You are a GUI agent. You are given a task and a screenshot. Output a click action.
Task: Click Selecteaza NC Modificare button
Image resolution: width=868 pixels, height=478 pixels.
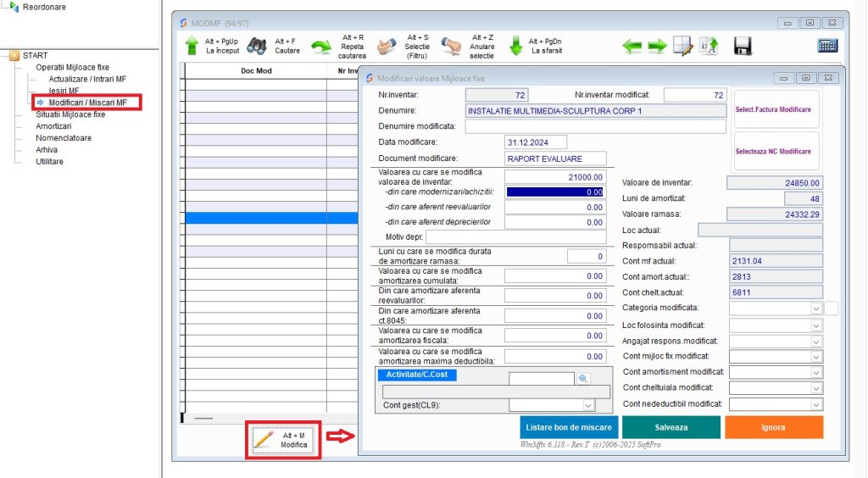[776, 151]
